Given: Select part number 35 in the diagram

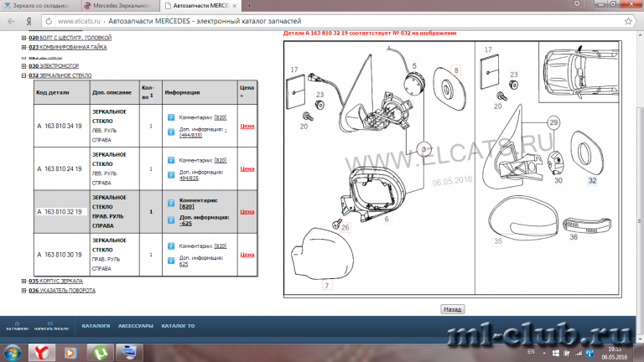Looking at the screenshot, I should (x=498, y=241).
